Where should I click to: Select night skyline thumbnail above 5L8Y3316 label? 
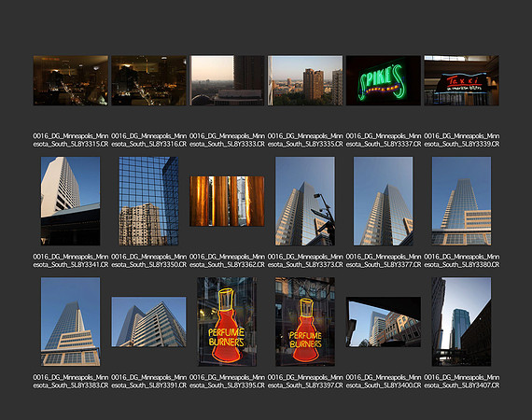pos(149,80)
